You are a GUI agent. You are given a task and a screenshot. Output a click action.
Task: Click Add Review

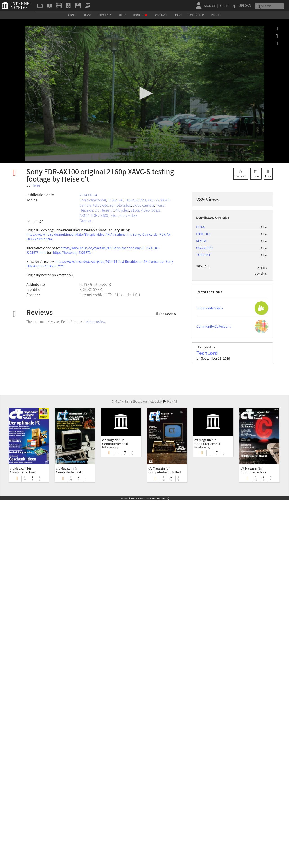(x=166, y=314)
